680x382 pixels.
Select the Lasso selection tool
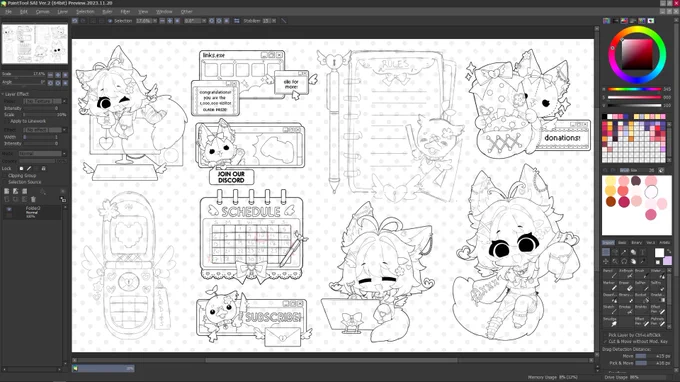click(x=615, y=252)
